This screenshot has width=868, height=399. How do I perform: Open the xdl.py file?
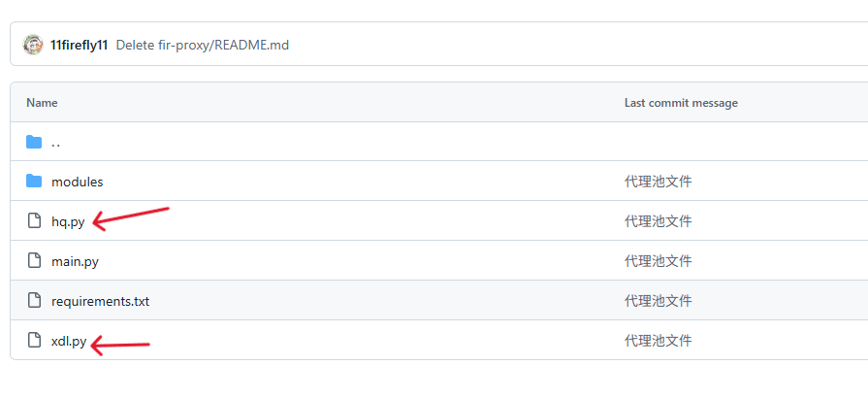pyautogui.click(x=69, y=341)
